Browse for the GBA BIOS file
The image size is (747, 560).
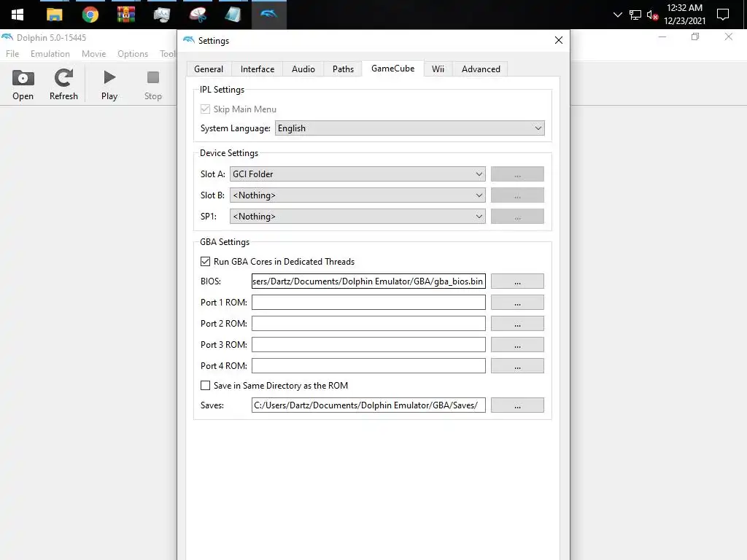517,281
